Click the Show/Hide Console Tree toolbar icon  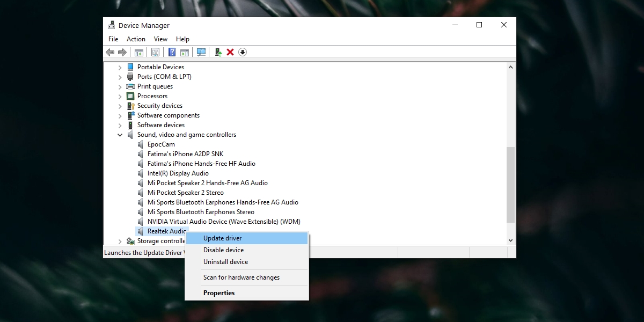coord(140,52)
